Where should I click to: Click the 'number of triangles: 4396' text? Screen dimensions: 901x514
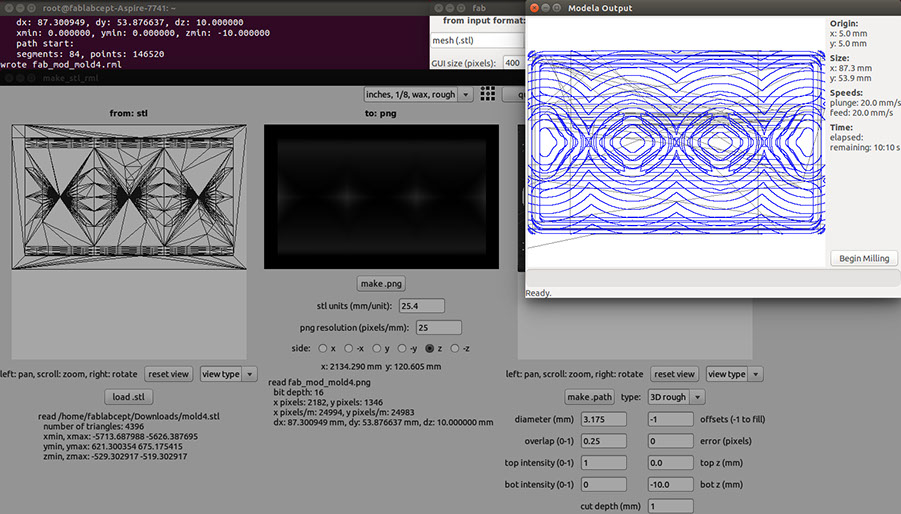94,426
